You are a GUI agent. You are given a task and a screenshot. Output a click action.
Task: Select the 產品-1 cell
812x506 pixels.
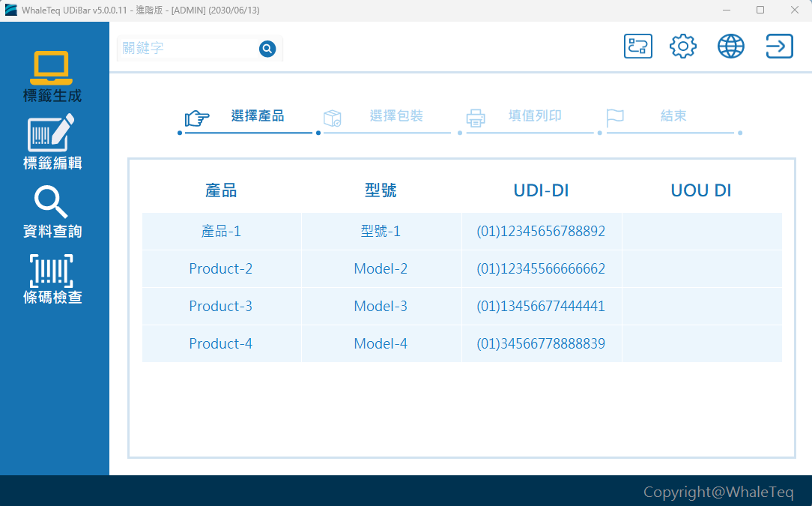point(221,231)
